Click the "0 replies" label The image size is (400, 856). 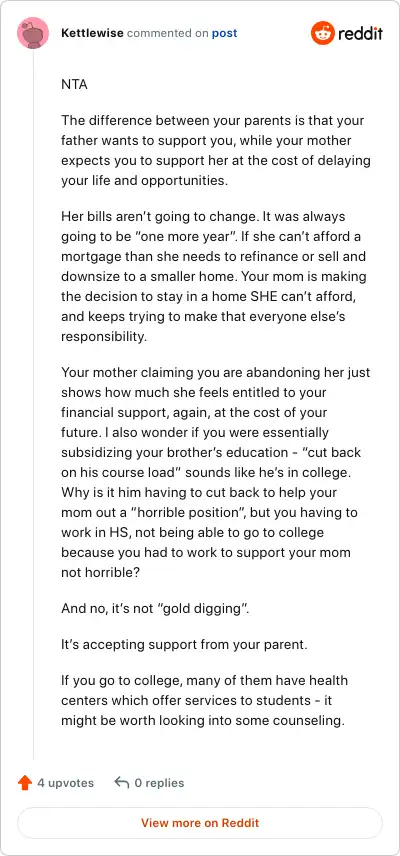pyautogui.click(x=159, y=783)
